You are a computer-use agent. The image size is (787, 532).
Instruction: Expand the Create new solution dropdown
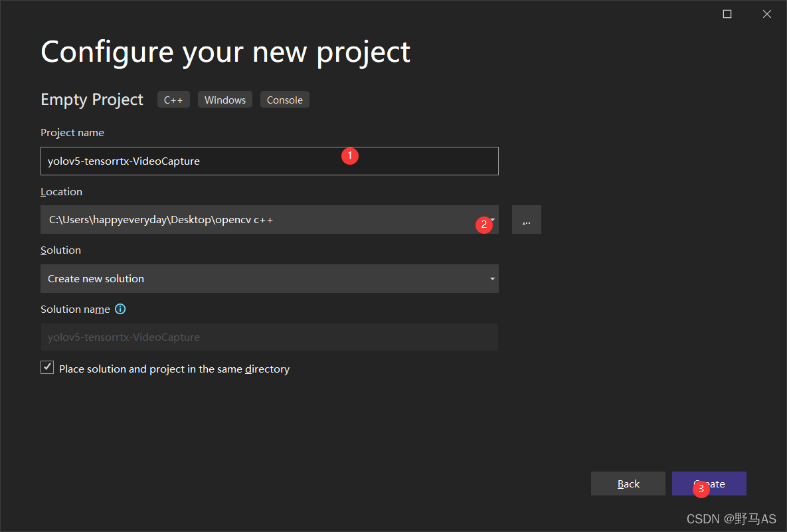(269, 279)
